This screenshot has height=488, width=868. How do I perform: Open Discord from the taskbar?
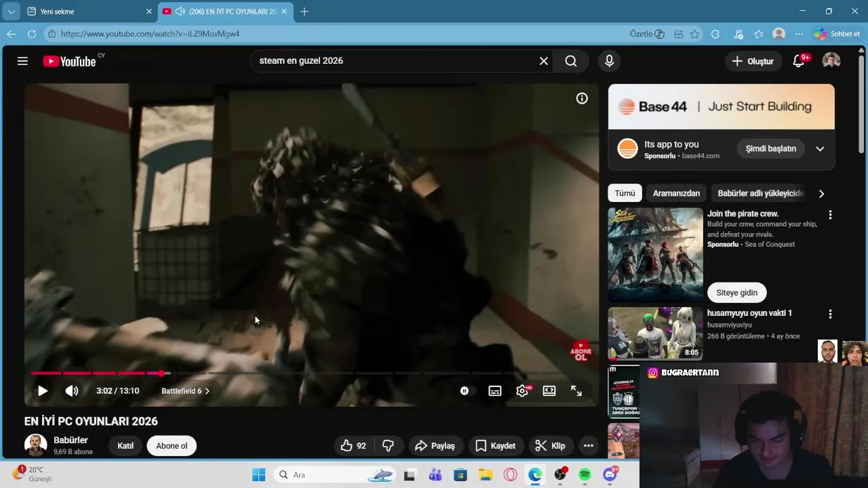610,475
